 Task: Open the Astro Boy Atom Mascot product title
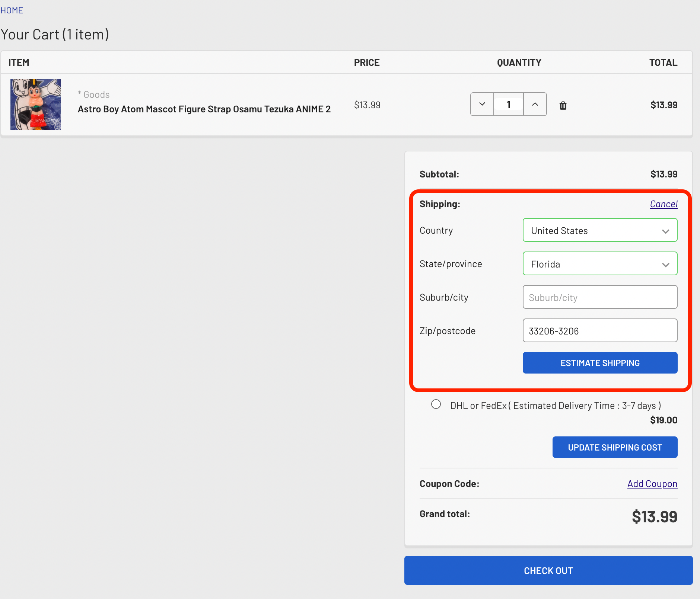click(x=204, y=109)
